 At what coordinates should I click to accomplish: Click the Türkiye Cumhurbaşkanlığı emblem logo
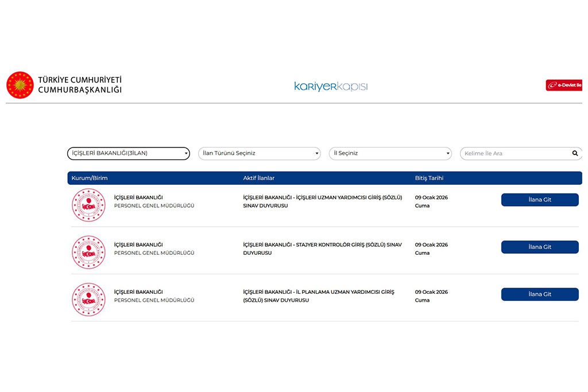coord(20,85)
